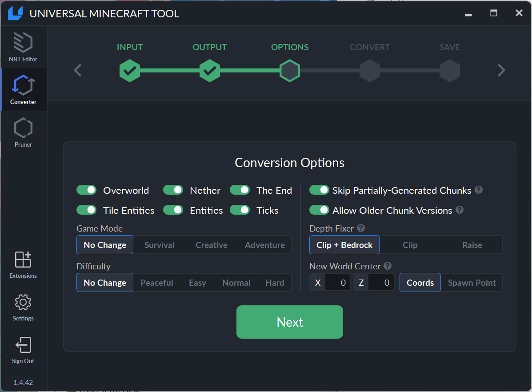
Task: Click the OPTIONS step hexagon
Action: tap(290, 71)
